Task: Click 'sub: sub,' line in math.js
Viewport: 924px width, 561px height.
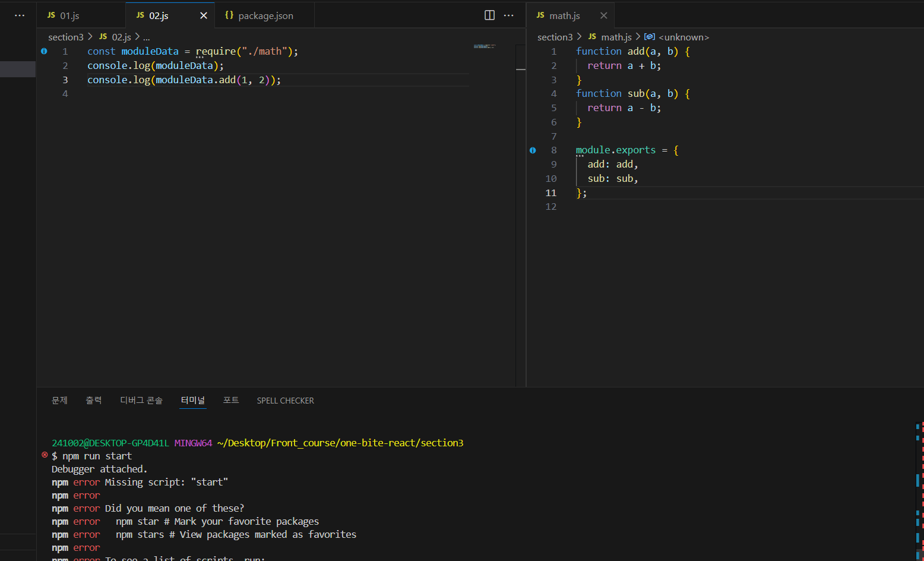Action: click(613, 179)
